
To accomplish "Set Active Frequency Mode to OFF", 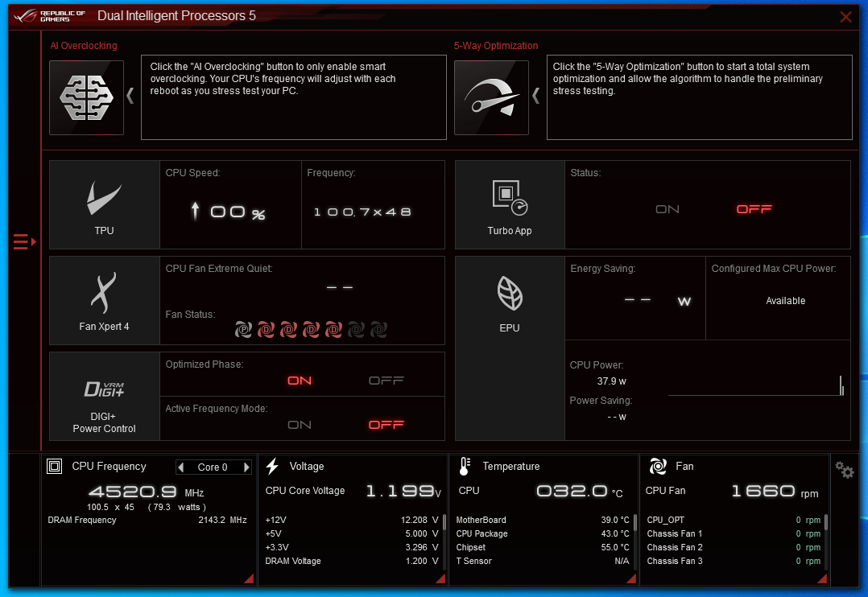I will coord(386,425).
